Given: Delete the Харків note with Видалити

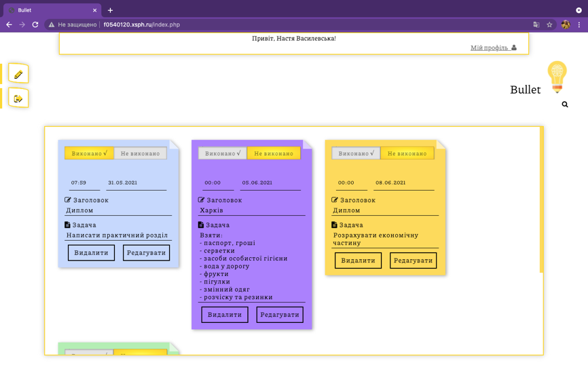Looking at the screenshot, I should 225,315.
